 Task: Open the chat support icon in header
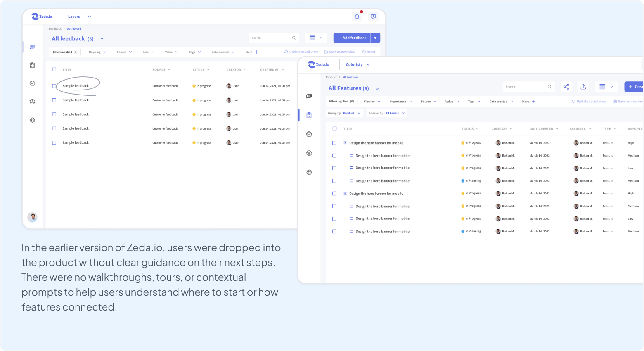373,17
